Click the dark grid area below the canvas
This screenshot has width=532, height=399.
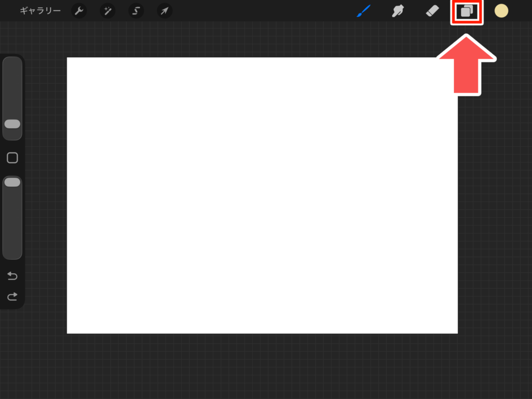[262, 366]
